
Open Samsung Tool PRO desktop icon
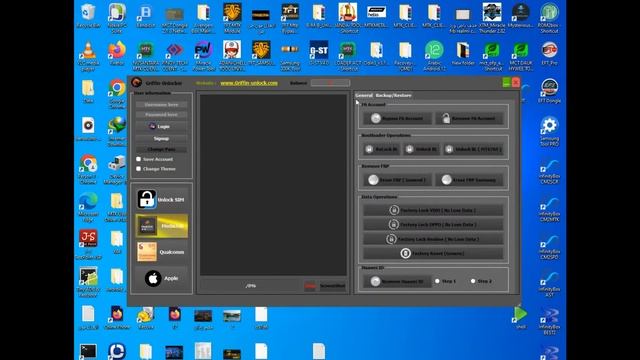pyautogui.click(x=549, y=131)
